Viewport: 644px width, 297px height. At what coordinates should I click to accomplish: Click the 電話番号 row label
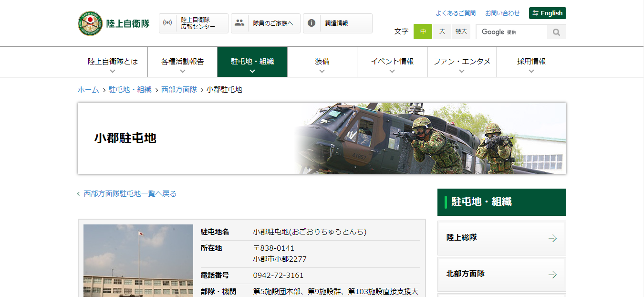coord(215,276)
